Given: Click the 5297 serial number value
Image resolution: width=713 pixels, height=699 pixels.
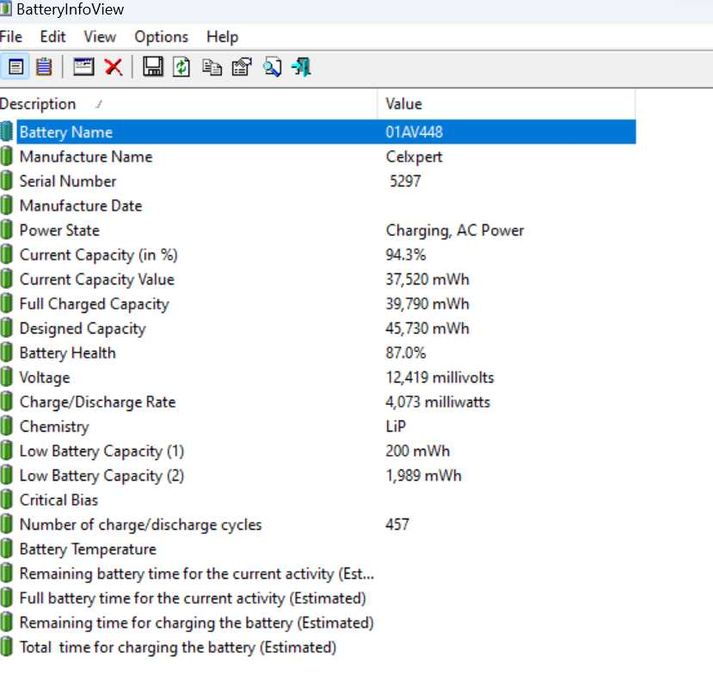Looking at the screenshot, I should click(x=405, y=181).
